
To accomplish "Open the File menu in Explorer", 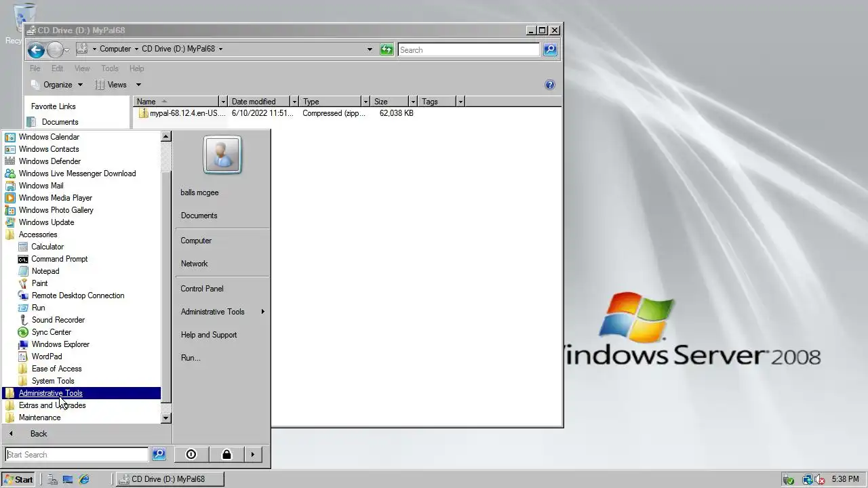I will coord(35,68).
